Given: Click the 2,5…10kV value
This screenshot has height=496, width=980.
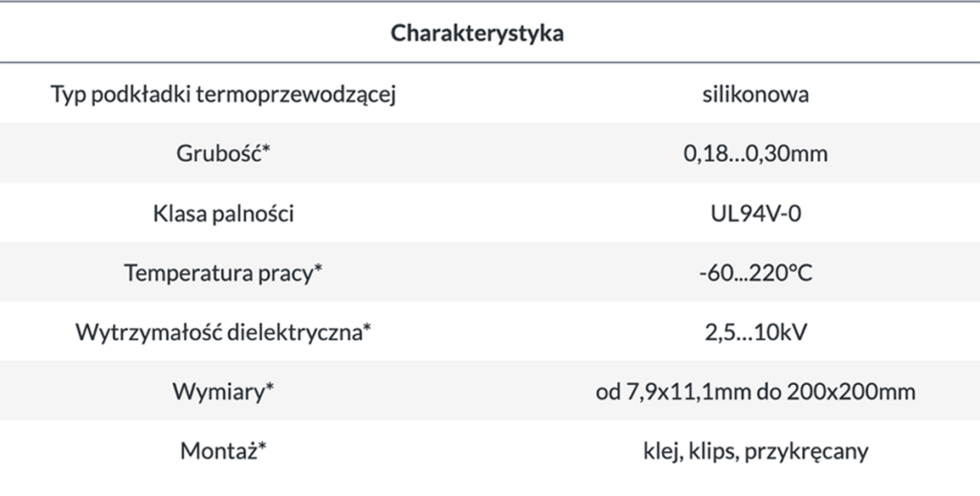Looking at the screenshot, I should [755, 331].
